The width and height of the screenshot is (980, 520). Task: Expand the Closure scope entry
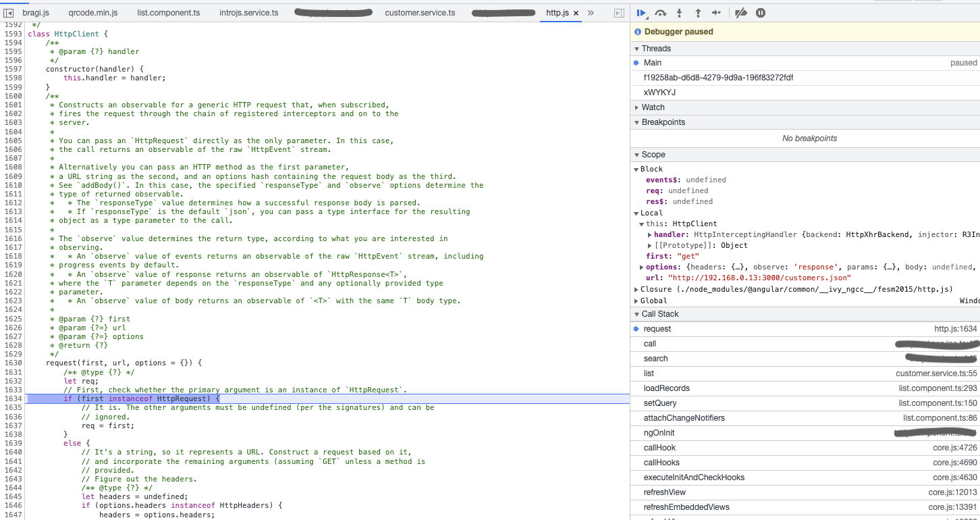[x=636, y=289]
